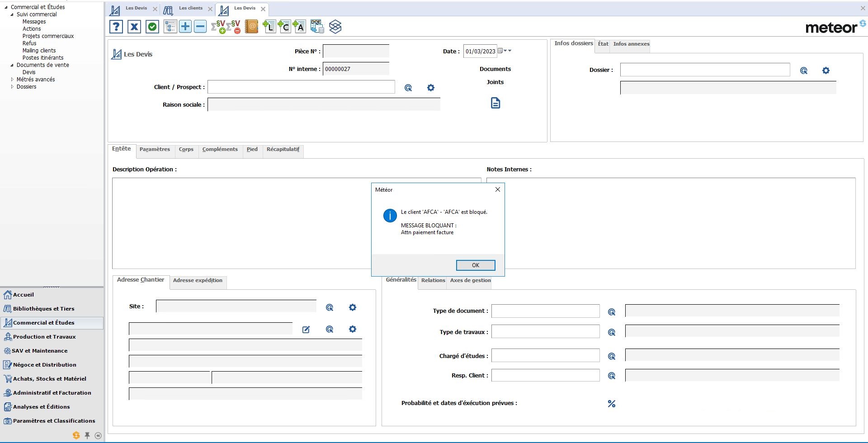Click the tree structure view icon
This screenshot has height=443, width=868.
click(x=170, y=27)
